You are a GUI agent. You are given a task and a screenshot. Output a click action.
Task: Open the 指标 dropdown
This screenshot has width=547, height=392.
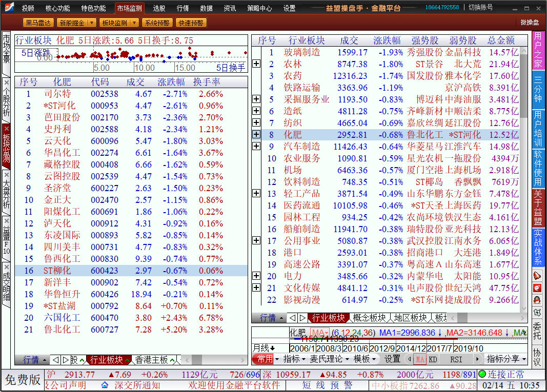303,359
